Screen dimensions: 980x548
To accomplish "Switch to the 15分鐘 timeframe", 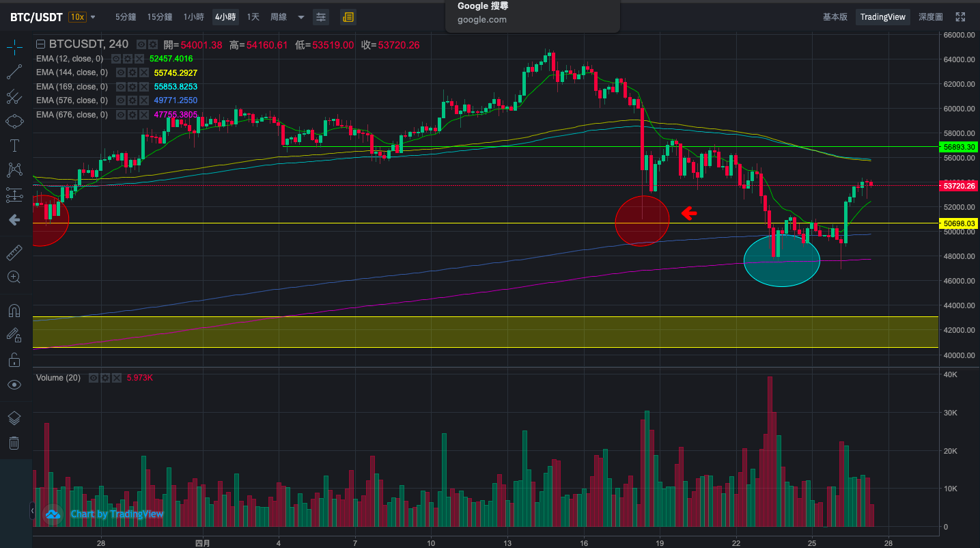I will tap(160, 16).
